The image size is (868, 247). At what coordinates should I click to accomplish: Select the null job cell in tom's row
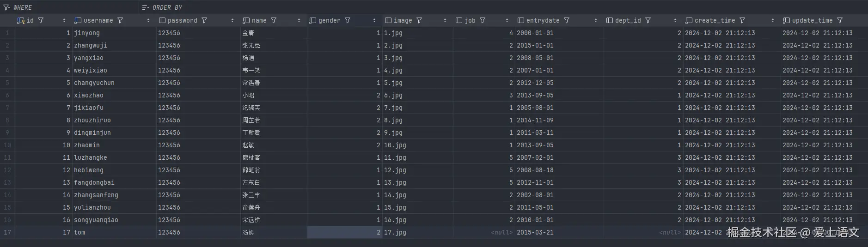(x=484, y=232)
